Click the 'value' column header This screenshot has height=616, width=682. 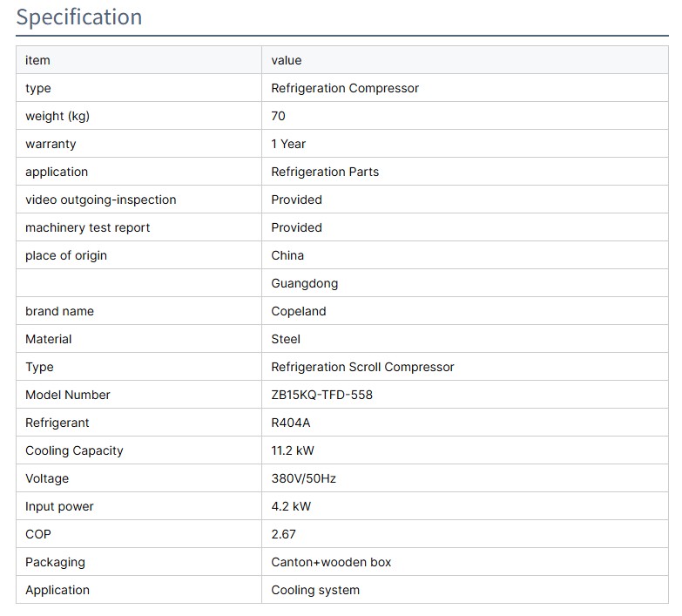tap(286, 60)
